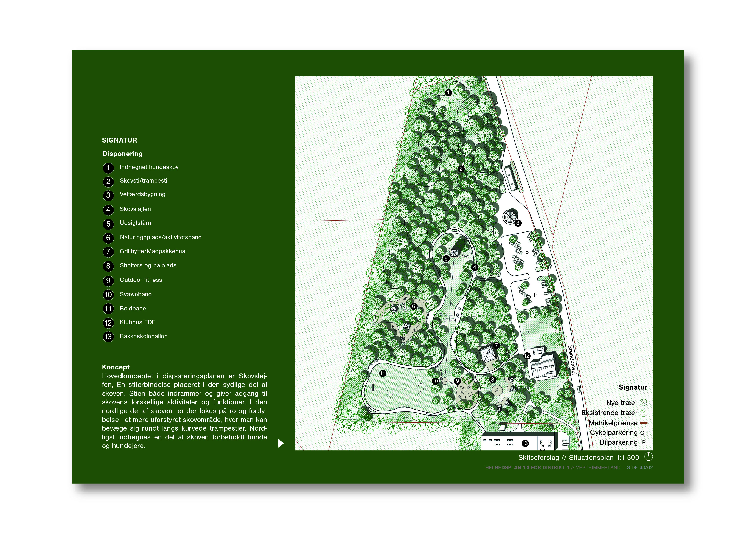This screenshot has width=756, height=534.
Task: Click the Koncept heading
Action: (116, 367)
